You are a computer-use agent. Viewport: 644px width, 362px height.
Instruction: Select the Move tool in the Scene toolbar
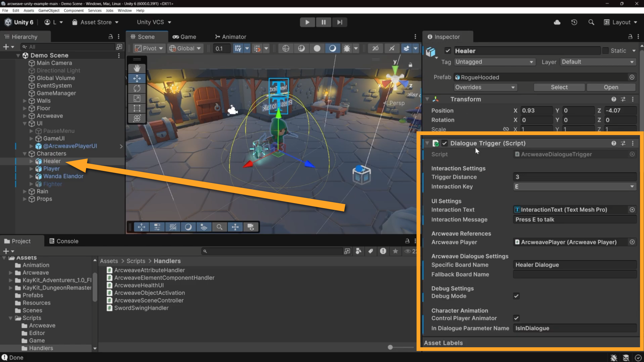coord(137,78)
